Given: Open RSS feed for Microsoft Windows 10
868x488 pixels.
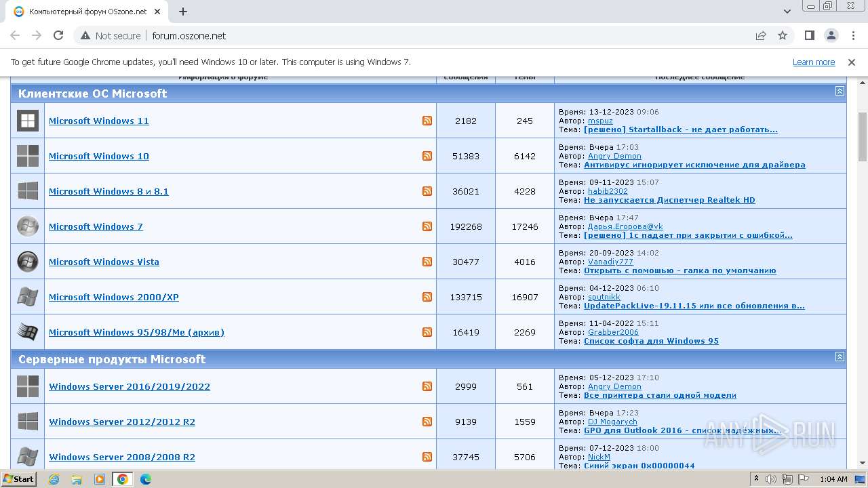Looking at the screenshot, I should (427, 156).
